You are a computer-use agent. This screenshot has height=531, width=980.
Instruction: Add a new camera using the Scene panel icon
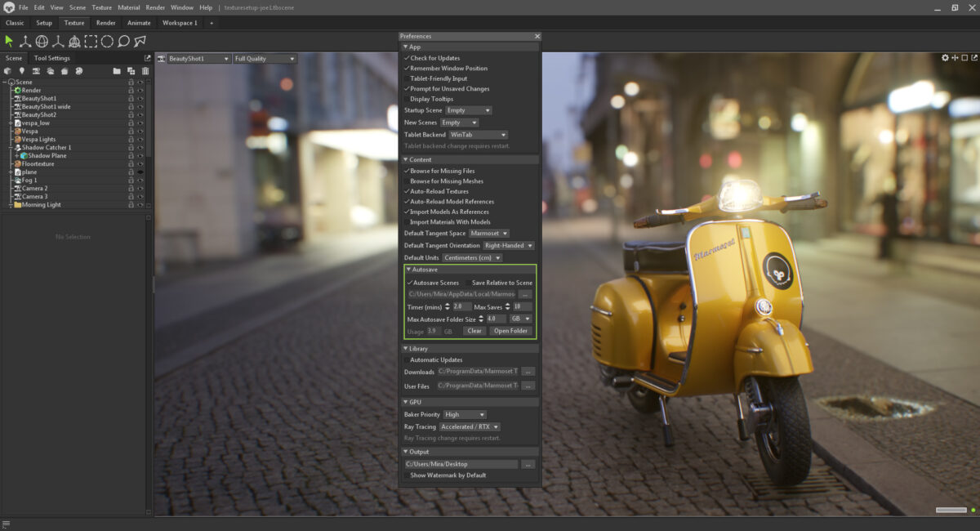(37, 71)
